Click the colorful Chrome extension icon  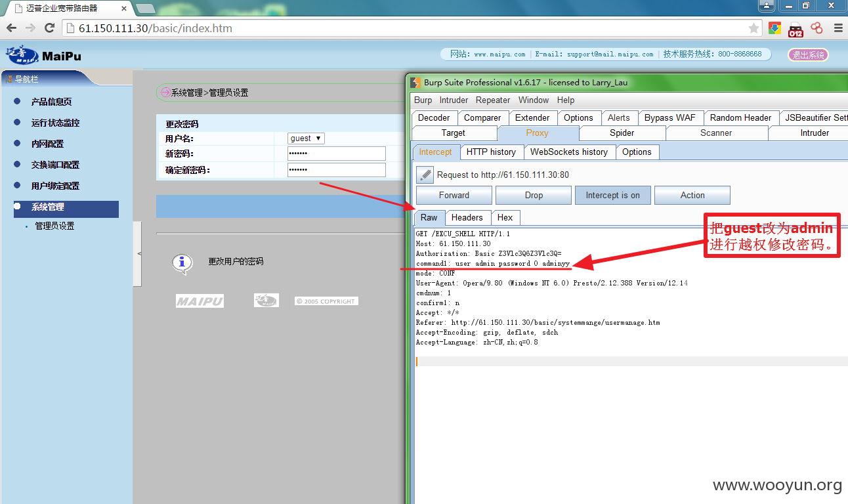click(x=775, y=28)
